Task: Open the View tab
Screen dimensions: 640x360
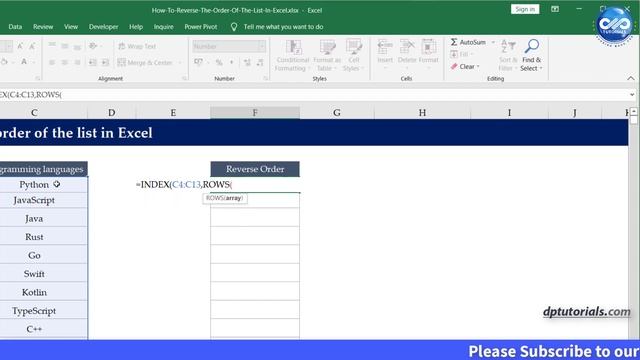Action: (x=71, y=27)
